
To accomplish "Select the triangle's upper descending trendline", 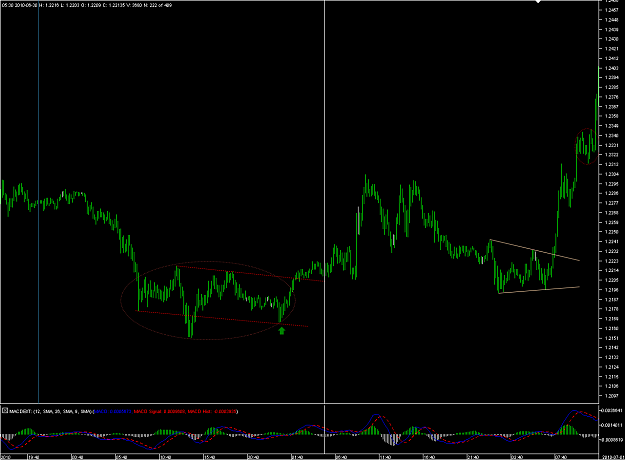I will pos(535,250).
